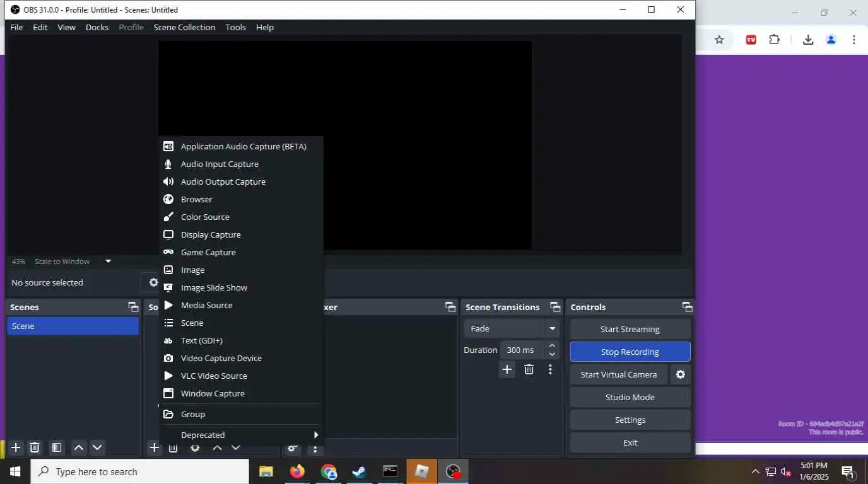Open transition properties three-dot menu
Viewport: 868px width, 484px height.
[x=550, y=369]
